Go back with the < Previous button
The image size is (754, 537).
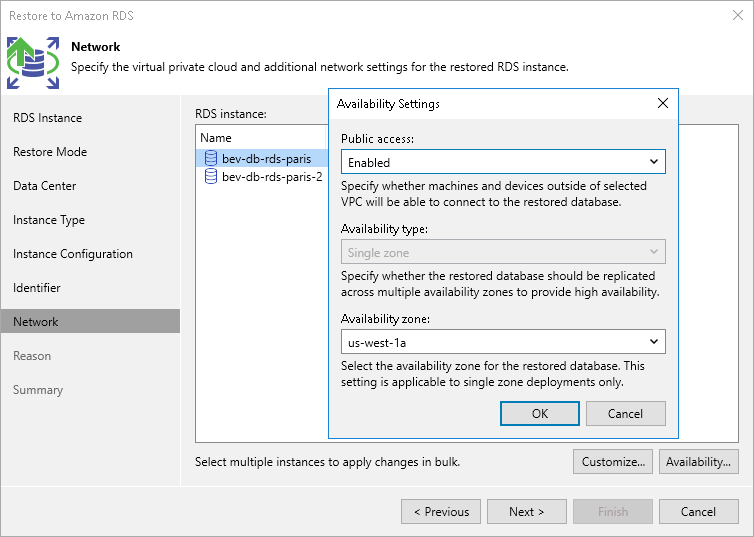click(441, 512)
